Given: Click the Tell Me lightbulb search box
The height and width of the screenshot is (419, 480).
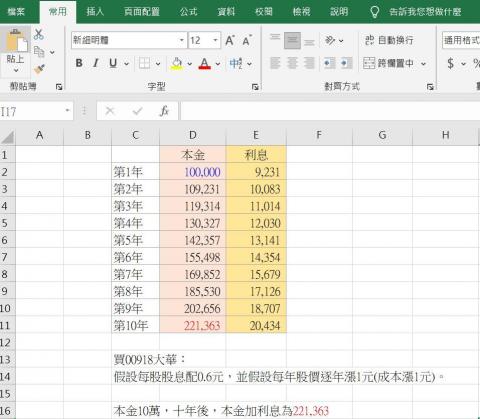Looking at the screenshot, I should (417, 12).
